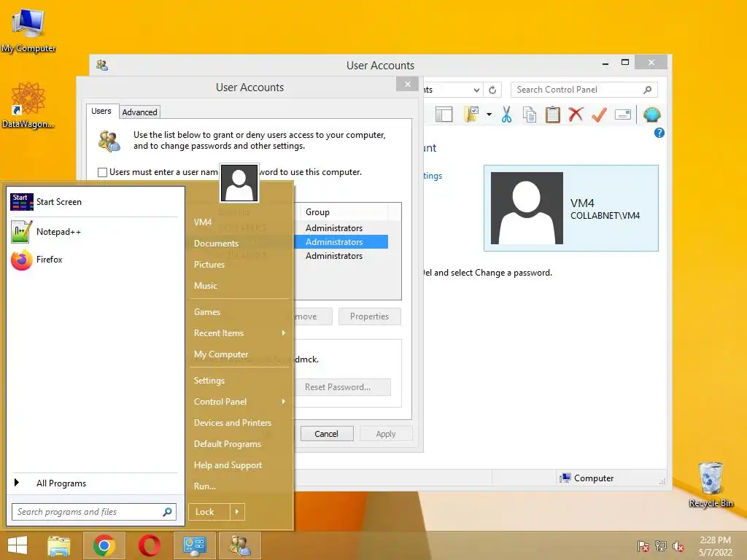
Task: Open Recycle Bin on desktop
Action: [x=711, y=484]
